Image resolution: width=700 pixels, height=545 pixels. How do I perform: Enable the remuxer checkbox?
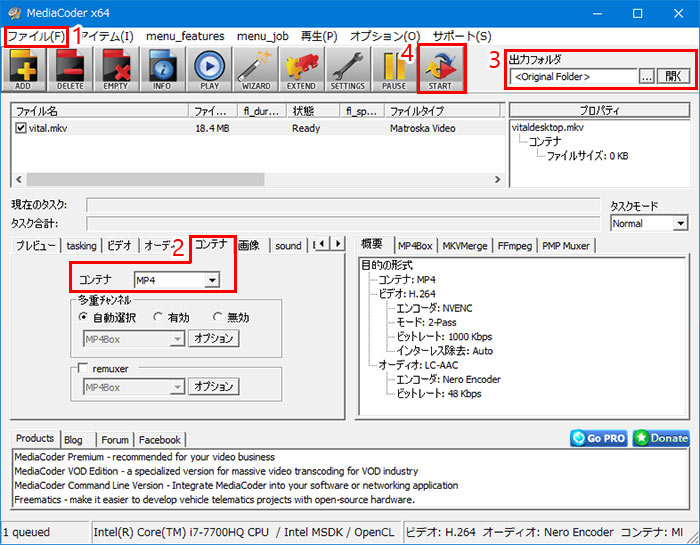84,368
